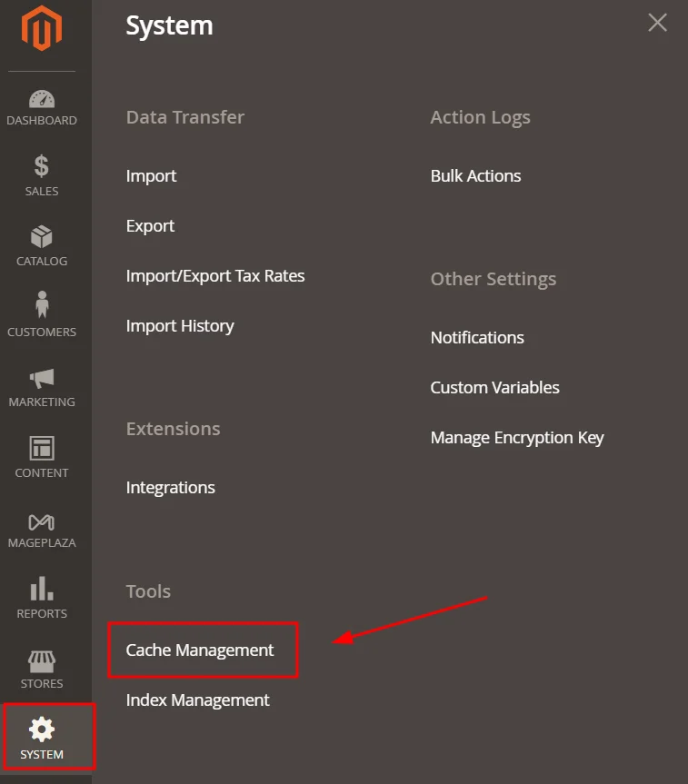The width and height of the screenshot is (688, 784).
Task: Select the Sales icon in the sidebar
Action: [x=41, y=176]
